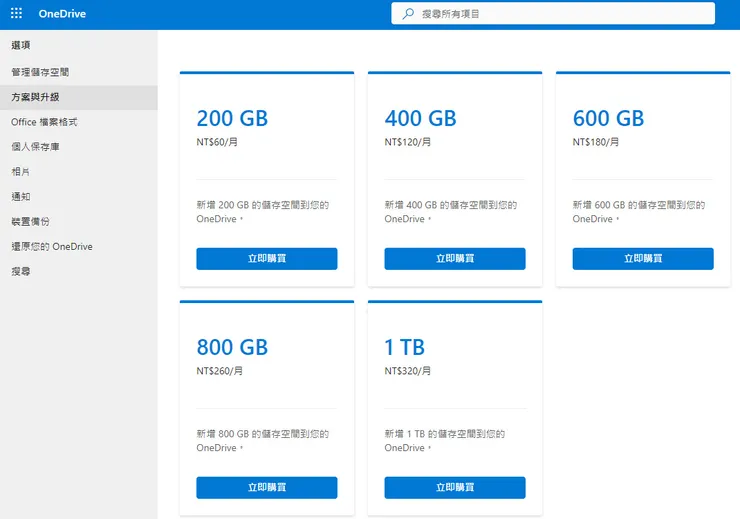Focus the 搜尋所有項目 search field
The height and width of the screenshot is (519, 740).
pyautogui.click(x=553, y=14)
